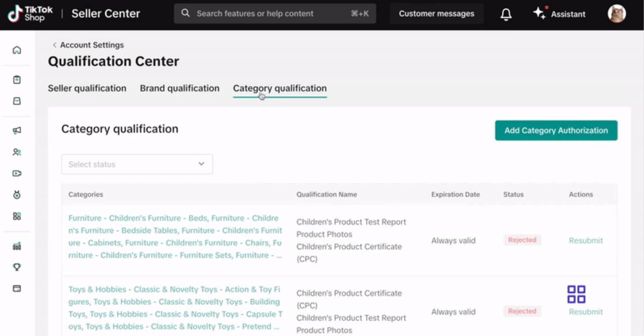
Task: Switch to Seller qualification tab
Action: click(87, 88)
